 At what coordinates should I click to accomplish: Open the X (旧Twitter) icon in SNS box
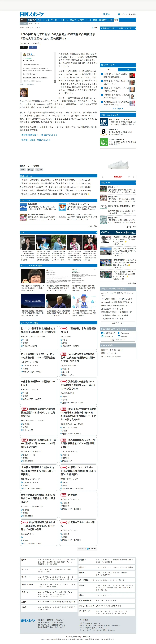102,333
